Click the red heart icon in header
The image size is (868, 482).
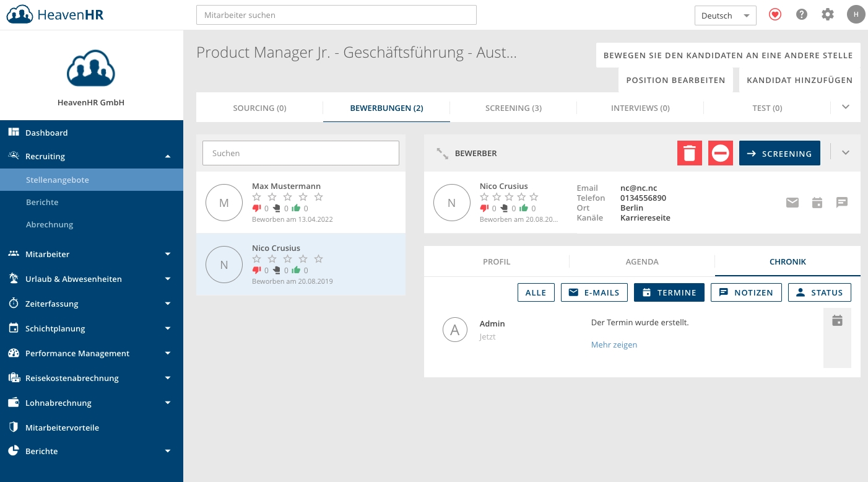(x=775, y=14)
